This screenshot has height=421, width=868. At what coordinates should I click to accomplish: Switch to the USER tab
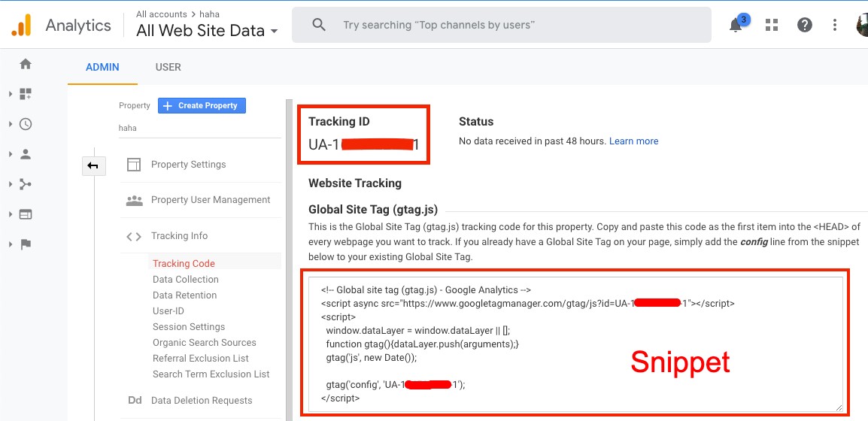[x=168, y=68]
